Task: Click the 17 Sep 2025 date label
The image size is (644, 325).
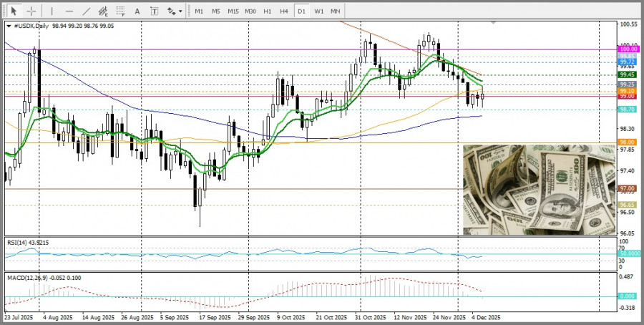Action: pos(216,318)
